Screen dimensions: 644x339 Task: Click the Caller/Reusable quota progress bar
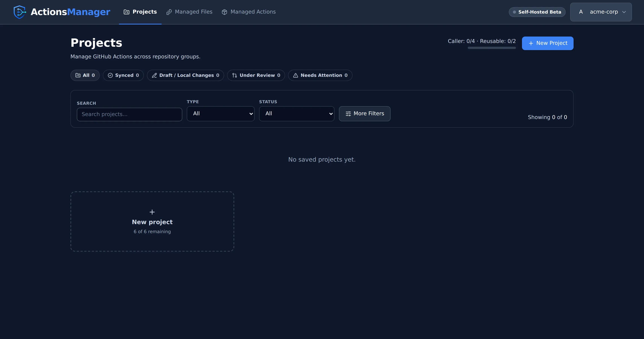click(491, 48)
